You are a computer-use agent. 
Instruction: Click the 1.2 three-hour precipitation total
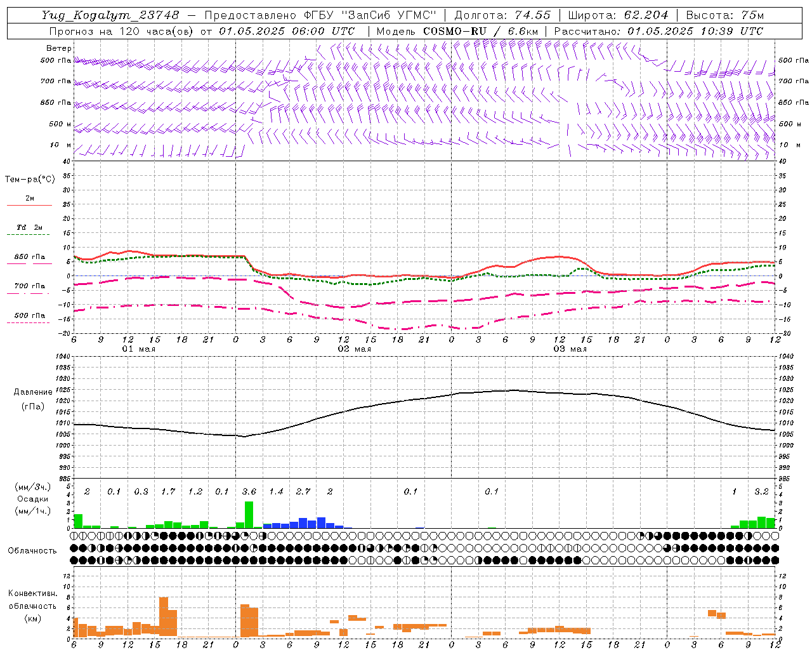point(195,492)
